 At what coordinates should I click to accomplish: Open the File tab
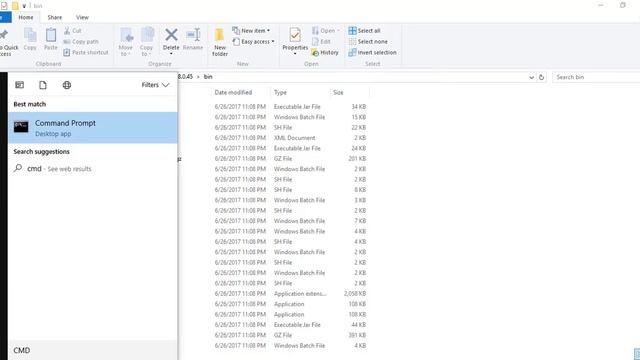pos(5,18)
